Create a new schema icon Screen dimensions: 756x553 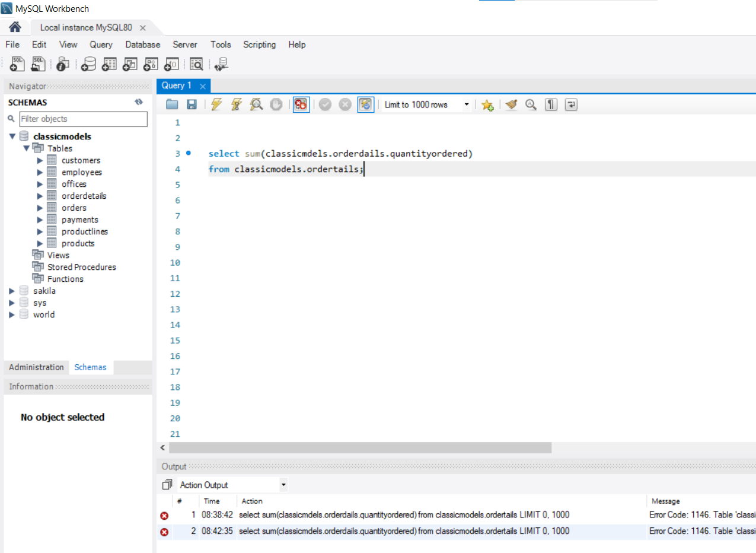coord(89,64)
